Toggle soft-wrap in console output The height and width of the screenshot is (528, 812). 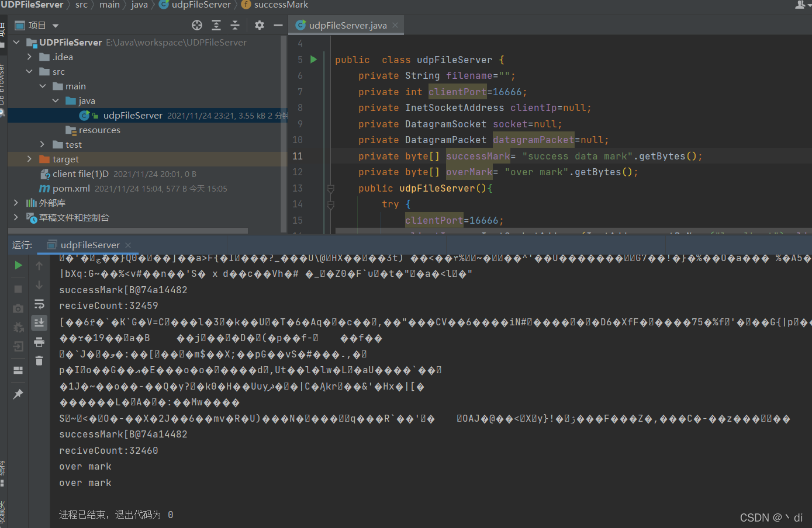39,304
